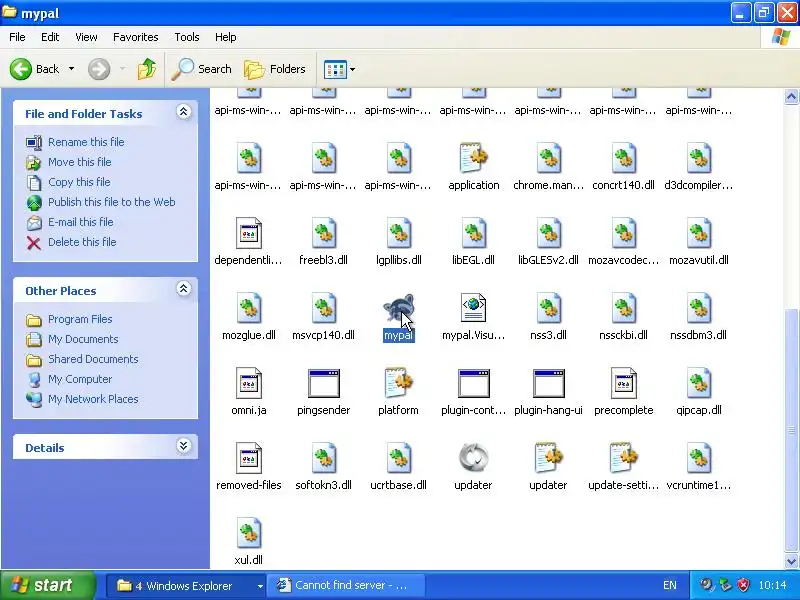Select the mozavutil.dll file name
The height and width of the screenshot is (600, 800).
point(698,260)
